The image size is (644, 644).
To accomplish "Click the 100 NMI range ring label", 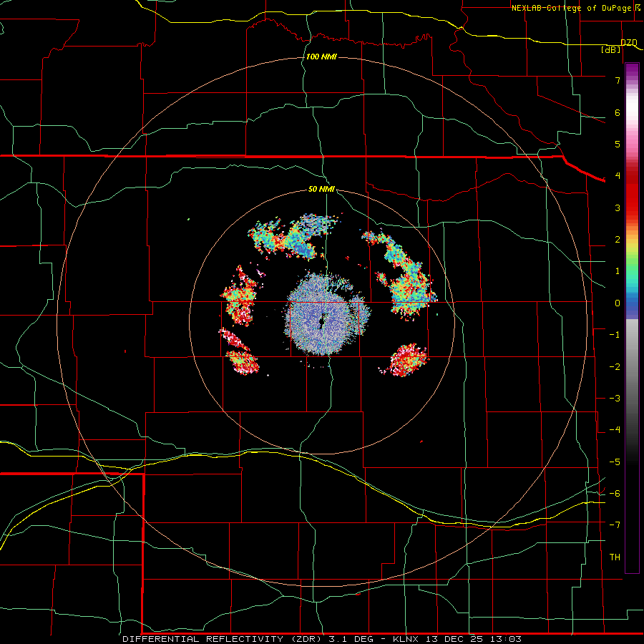I will click(321, 57).
